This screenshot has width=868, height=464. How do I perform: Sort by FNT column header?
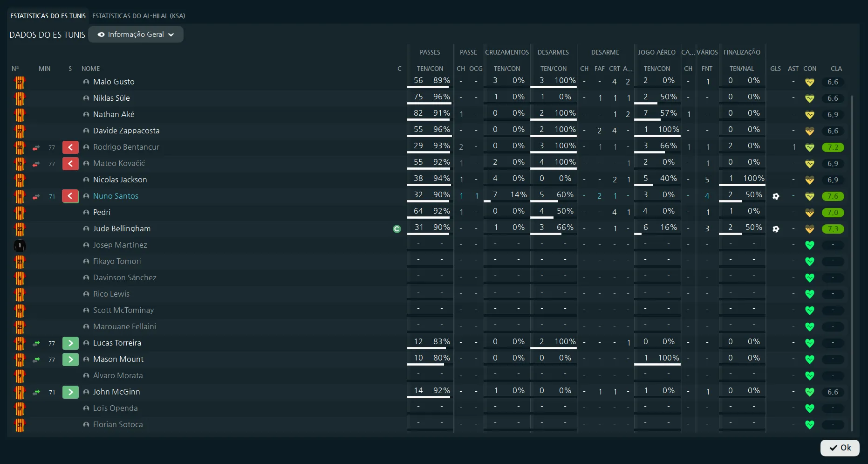pos(707,69)
